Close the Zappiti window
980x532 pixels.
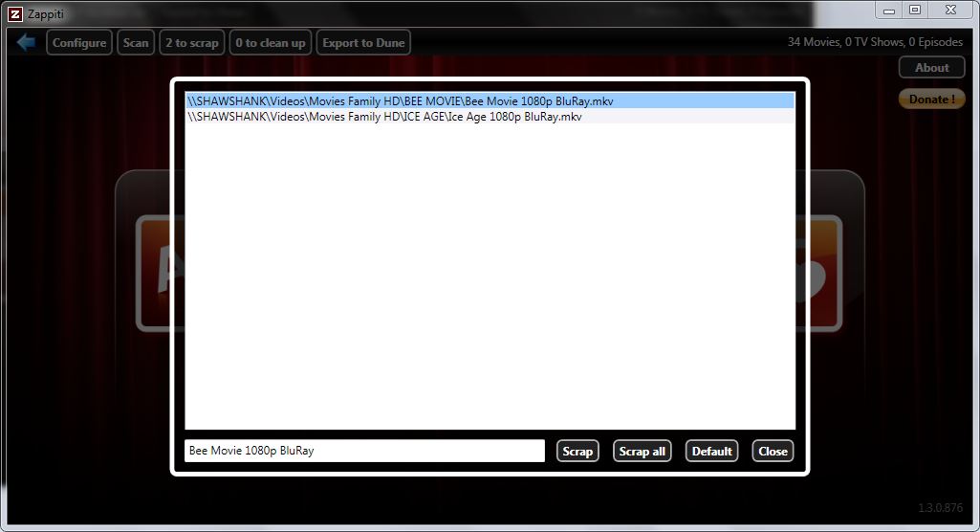tap(950, 10)
